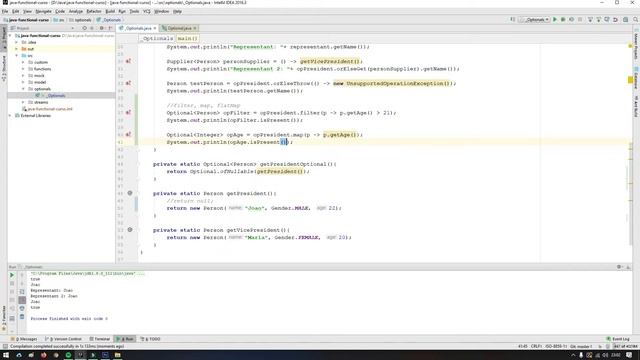This screenshot has height=360, width=640.
Task: Click the Run with Coverage icon in the toolbar
Action: pos(571,20)
